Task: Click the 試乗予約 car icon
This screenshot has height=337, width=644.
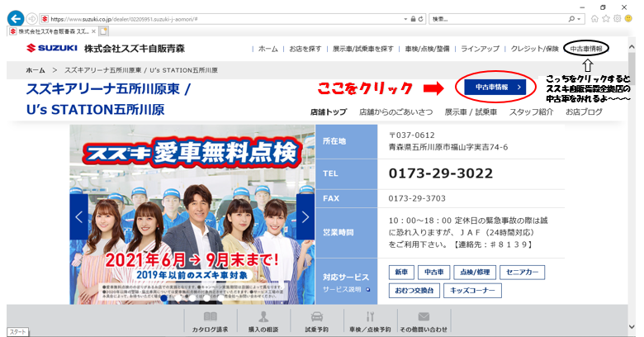Action: coord(317,316)
